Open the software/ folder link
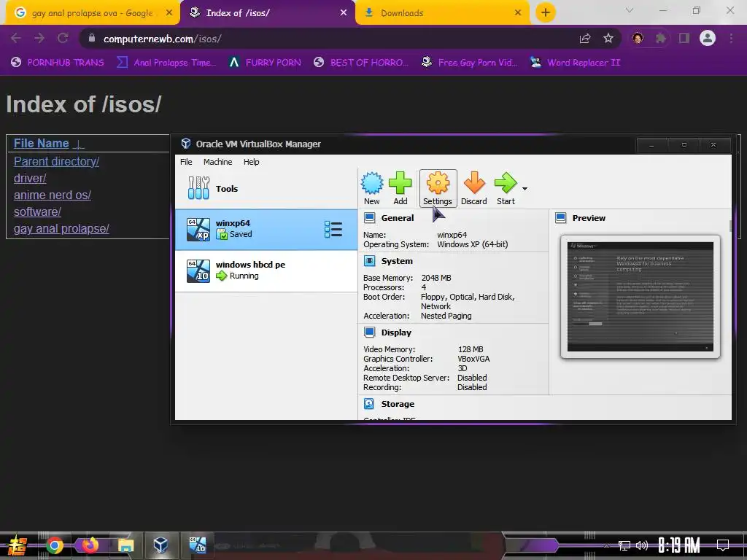747x560 pixels. (37, 212)
